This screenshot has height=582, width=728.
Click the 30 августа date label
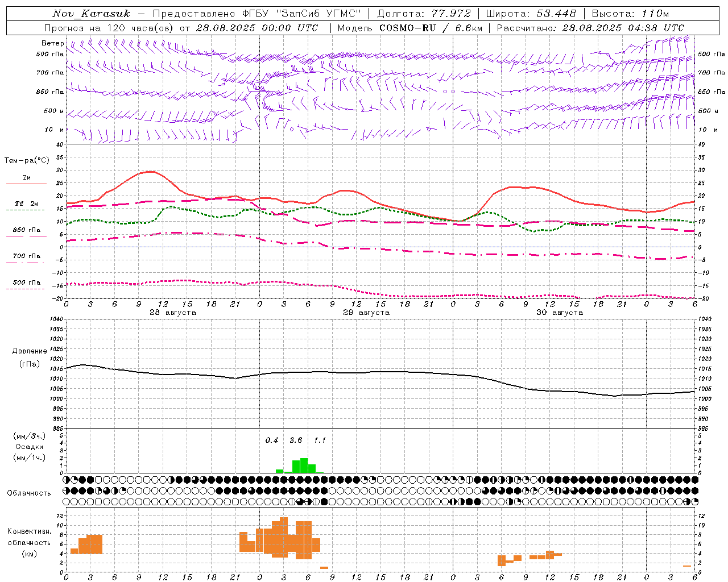tap(560, 313)
